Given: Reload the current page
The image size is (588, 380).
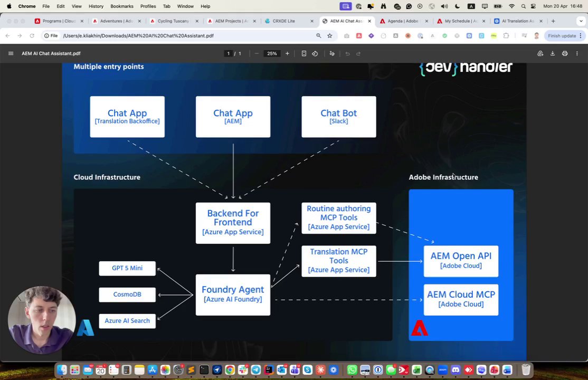Looking at the screenshot, I should 32,36.
